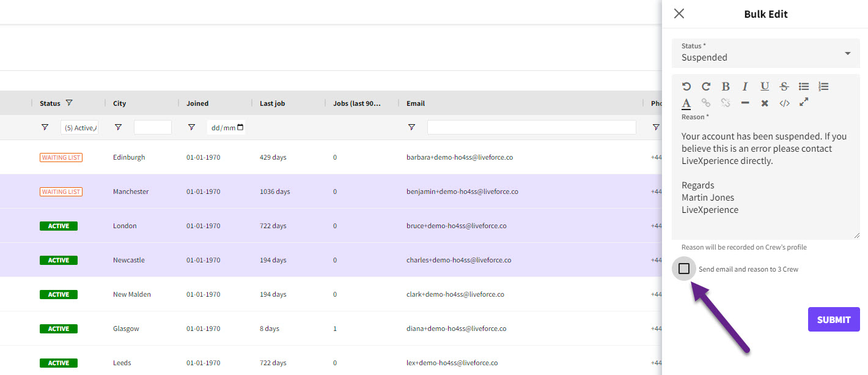Open the Joined date picker calendar
The height and width of the screenshot is (375, 868).
click(240, 127)
